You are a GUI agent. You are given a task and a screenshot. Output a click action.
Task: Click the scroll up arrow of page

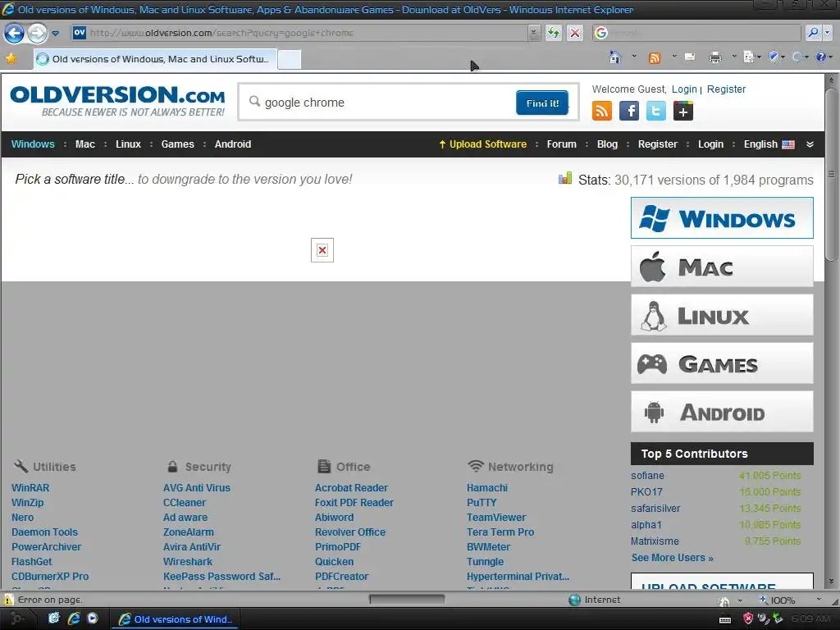pos(831,81)
